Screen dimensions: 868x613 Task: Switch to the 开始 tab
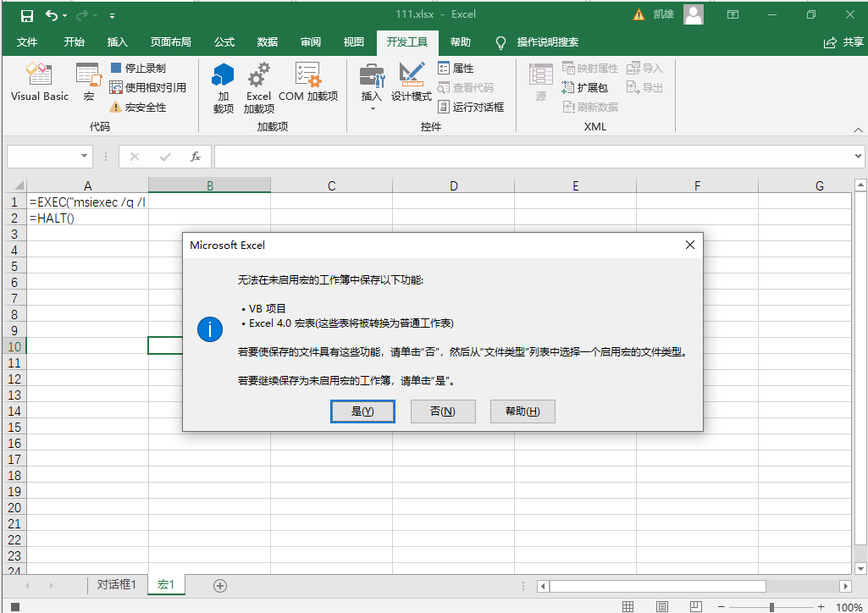tap(75, 42)
